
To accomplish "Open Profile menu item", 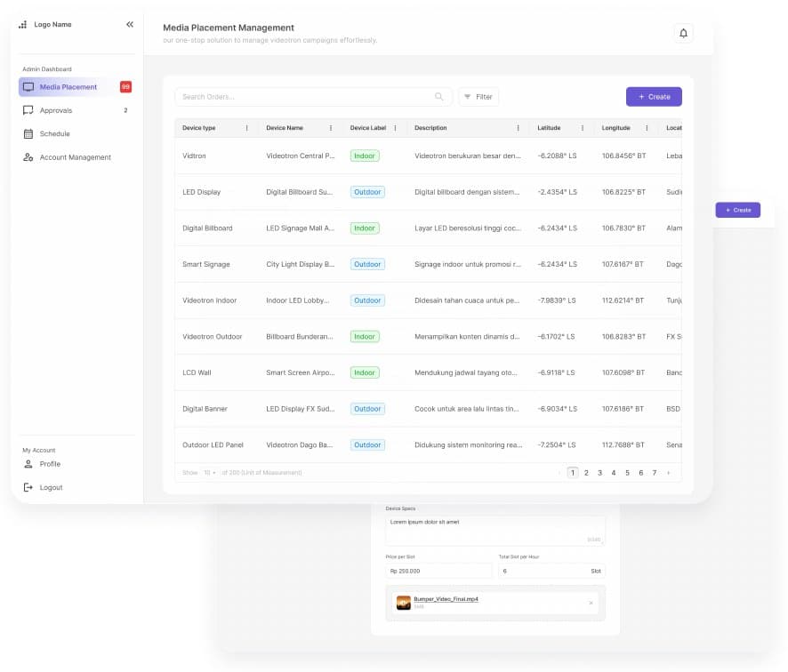I will click(76, 464).
